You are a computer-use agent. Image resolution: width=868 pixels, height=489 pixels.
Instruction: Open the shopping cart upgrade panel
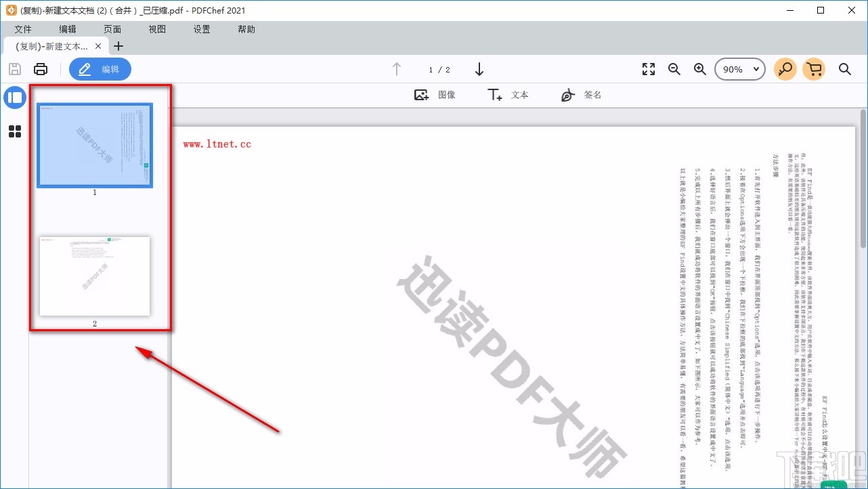tap(814, 68)
